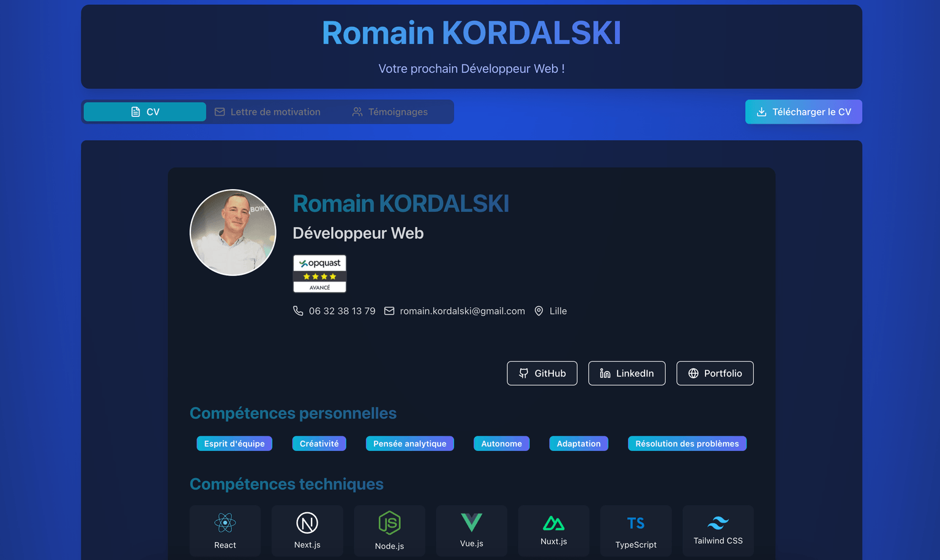Select the Créativité skill tag

point(319,444)
